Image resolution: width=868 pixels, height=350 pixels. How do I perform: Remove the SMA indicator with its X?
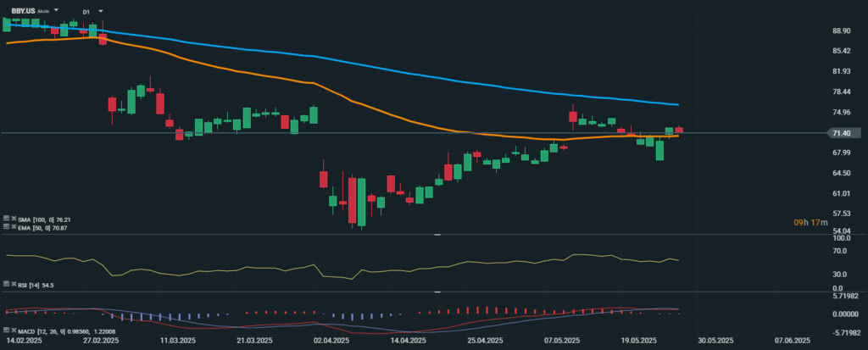tap(13, 219)
